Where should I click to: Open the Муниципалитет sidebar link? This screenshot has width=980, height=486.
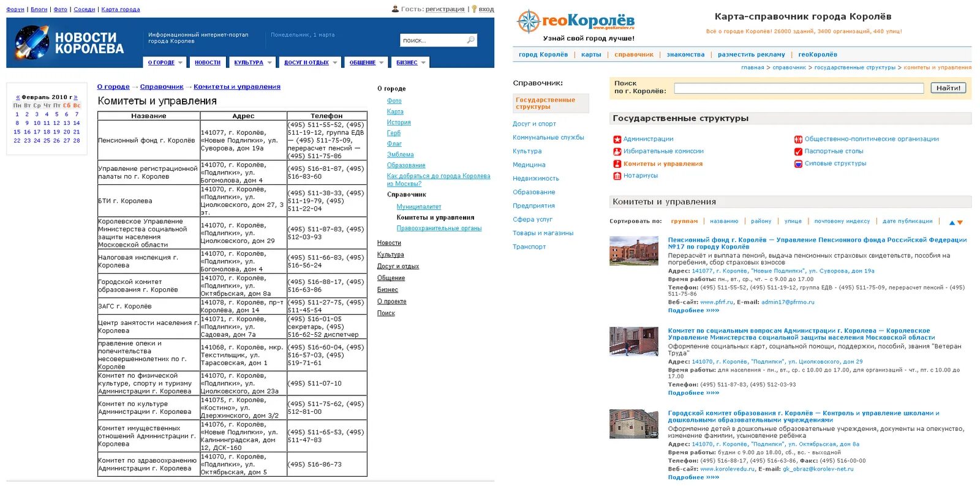[418, 207]
